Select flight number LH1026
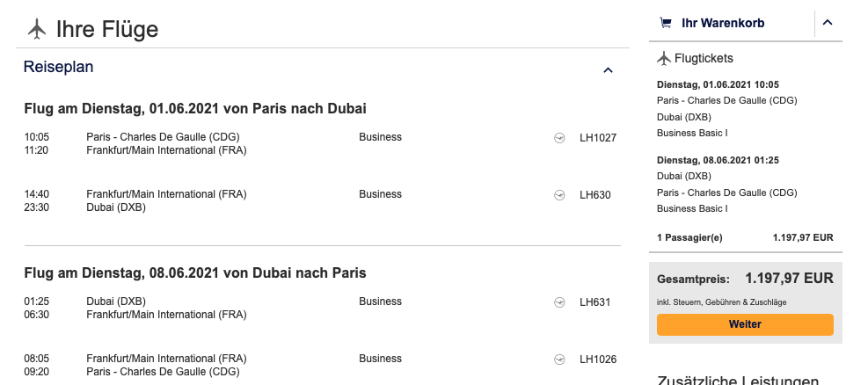This screenshot has height=385, width=868. point(598,360)
